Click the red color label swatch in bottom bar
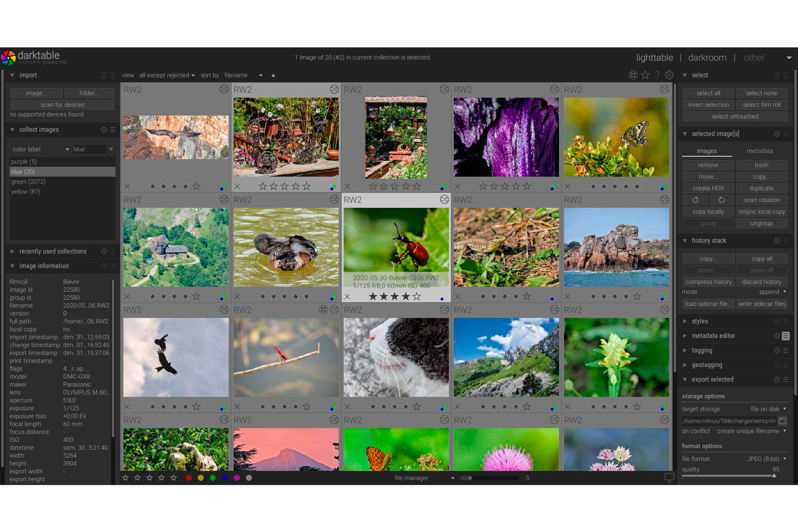The height and width of the screenshot is (532, 798). coord(189,478)
